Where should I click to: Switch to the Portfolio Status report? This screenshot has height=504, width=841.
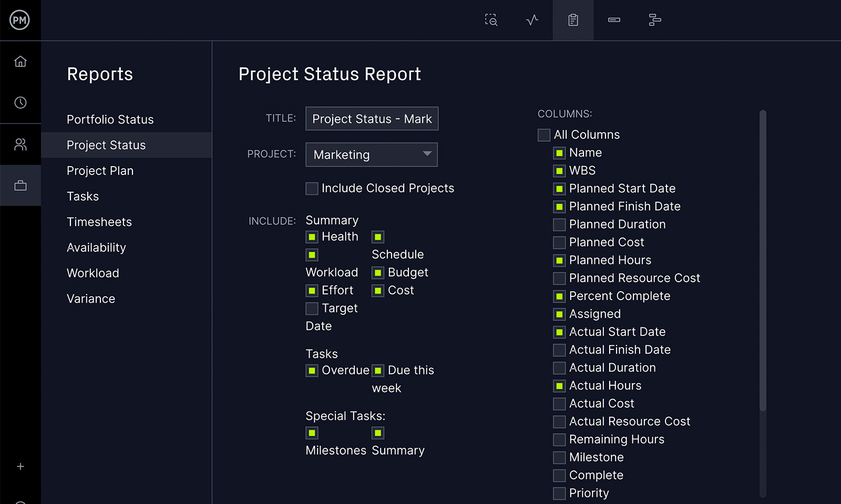[x=110, y=119]
